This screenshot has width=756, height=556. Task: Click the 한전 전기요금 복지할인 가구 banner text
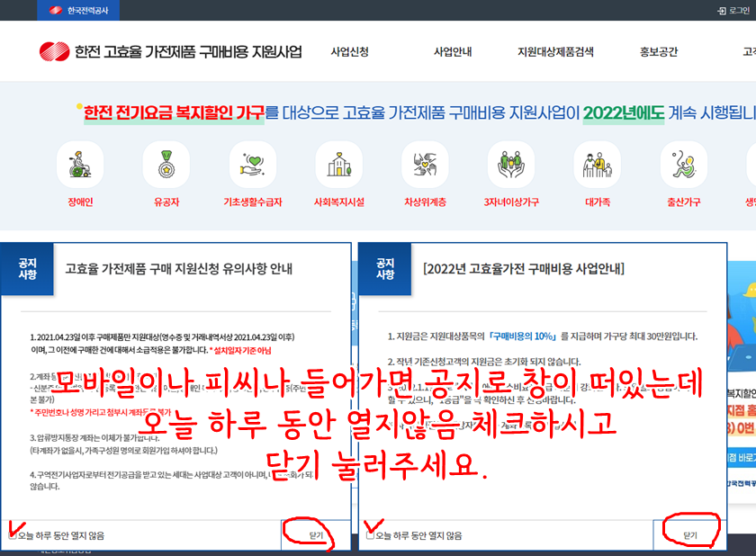pos(174,112)
